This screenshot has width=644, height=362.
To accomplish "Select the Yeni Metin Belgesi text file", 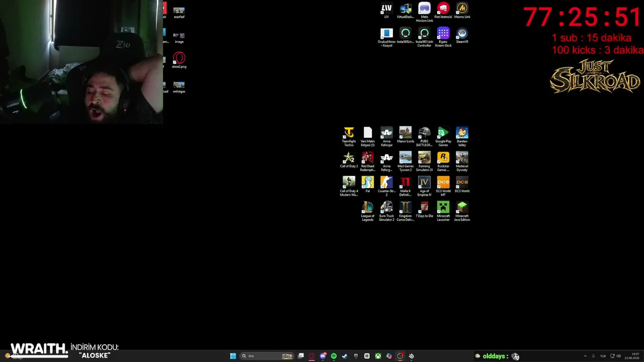I will [x=368, y=136].
